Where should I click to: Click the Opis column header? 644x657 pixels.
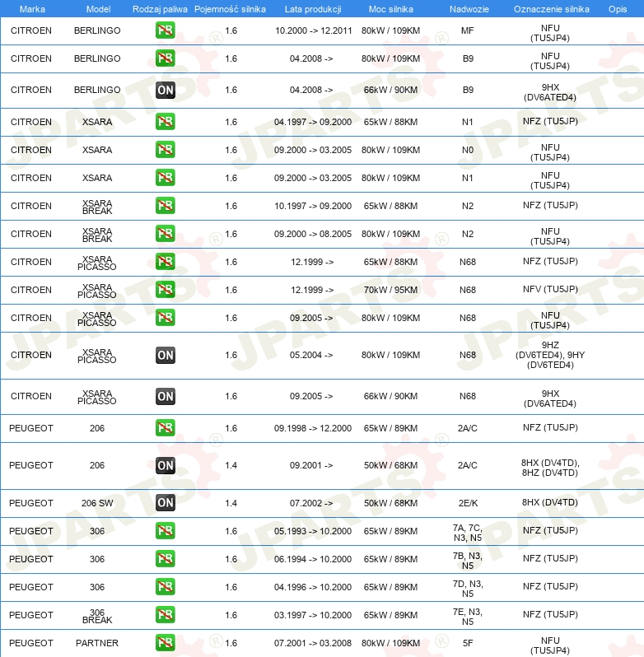click(x=618, y=9)
